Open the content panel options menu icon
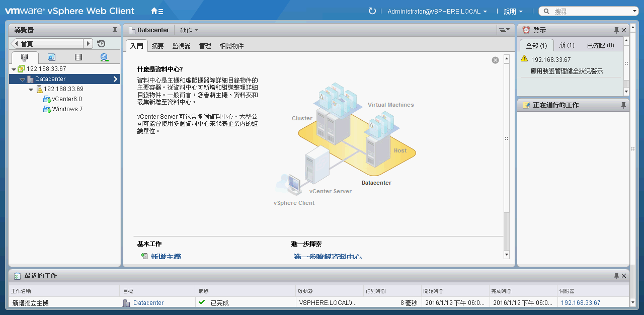Viewport: 644px width, 315px height. 504,30
